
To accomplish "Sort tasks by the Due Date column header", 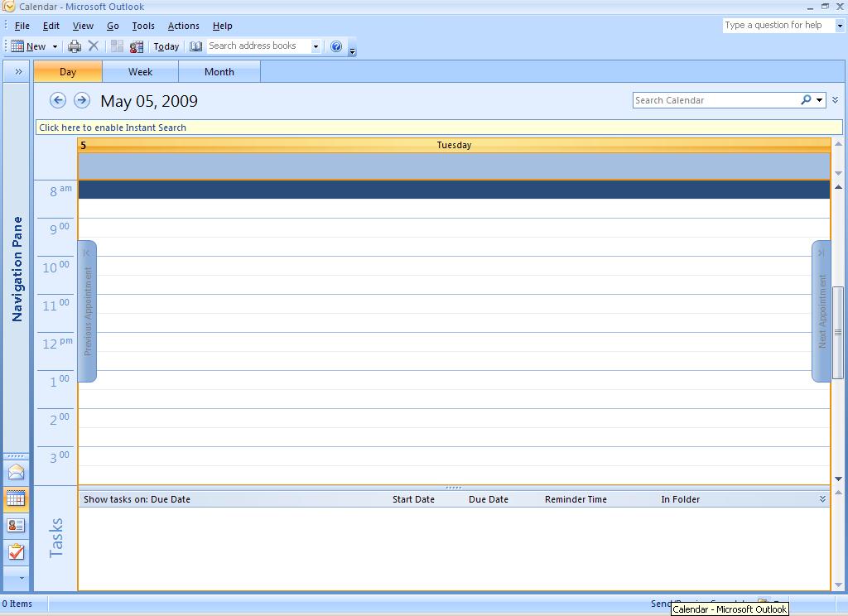I will pyautogui.click(x=489, y=499).
